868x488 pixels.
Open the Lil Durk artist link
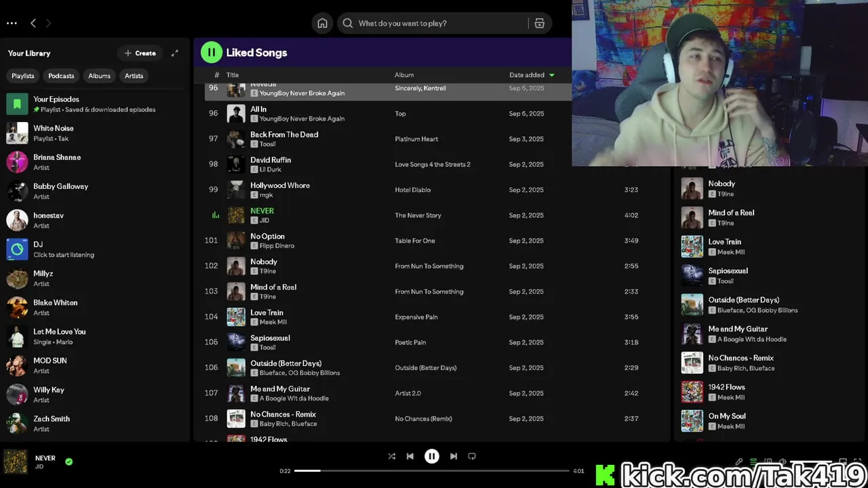[x=271, y=169]
